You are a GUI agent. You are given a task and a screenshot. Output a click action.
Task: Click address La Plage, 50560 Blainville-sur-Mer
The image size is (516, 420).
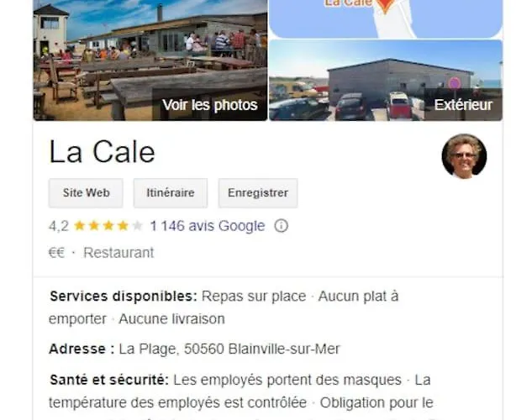tap(229, 349)
